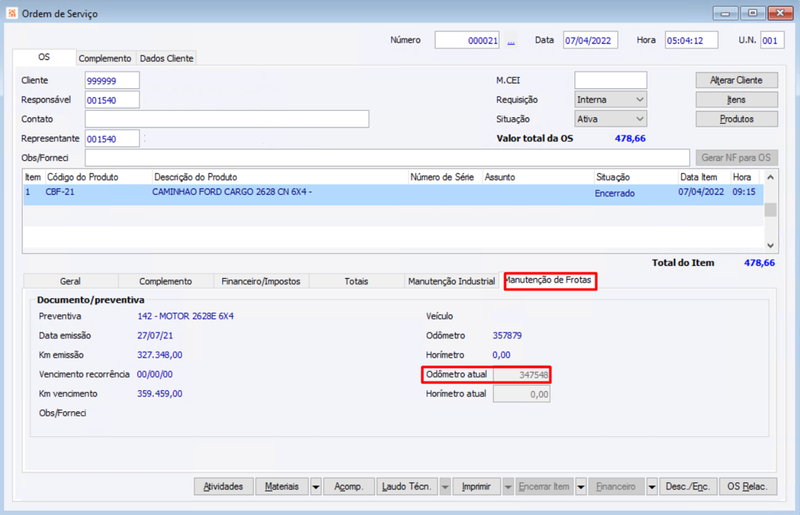Click the Produtos button
This screenshot has width=800, height=515.
[x=736, y=119]
